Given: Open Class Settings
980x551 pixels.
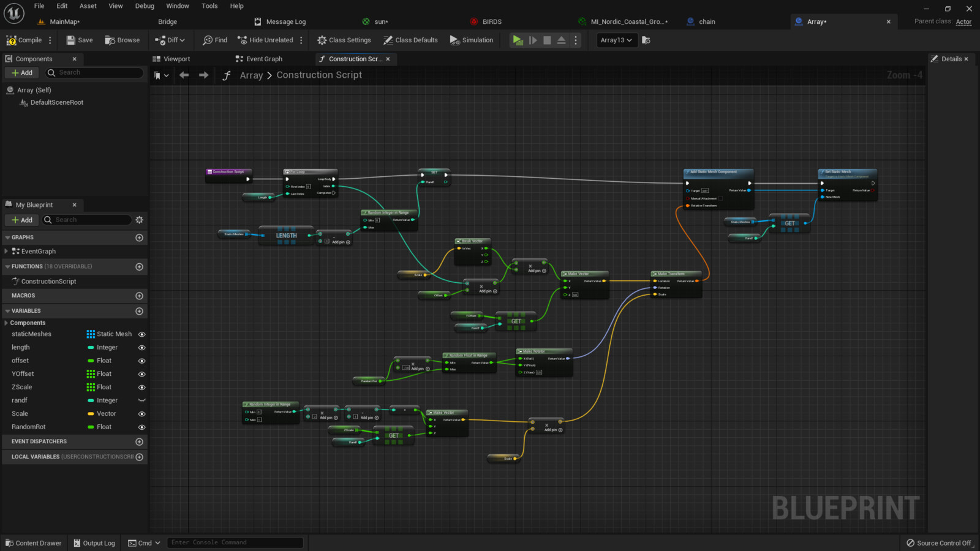Looking at the screenshot, I should pos(344,40).
